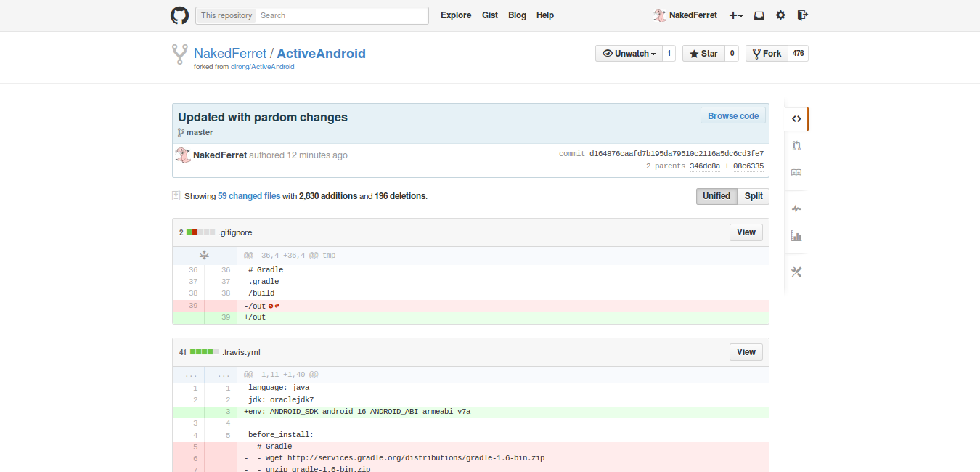Open the Wiki via the book icon
The image size is (980, 472).
796,172
